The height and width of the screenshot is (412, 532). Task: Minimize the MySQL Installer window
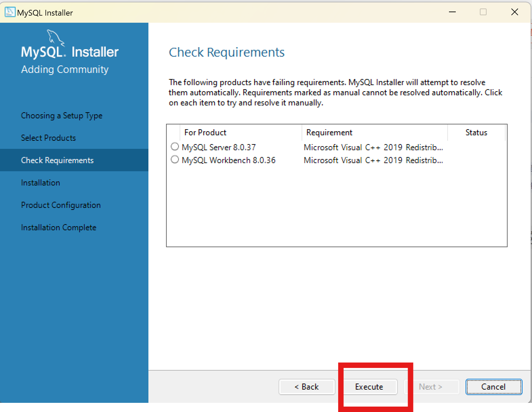click(x=452, y=12)
